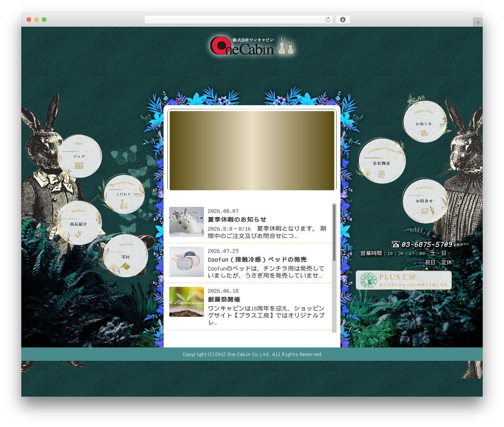
Task: Click the browser download icon
Action: [343, 20]
